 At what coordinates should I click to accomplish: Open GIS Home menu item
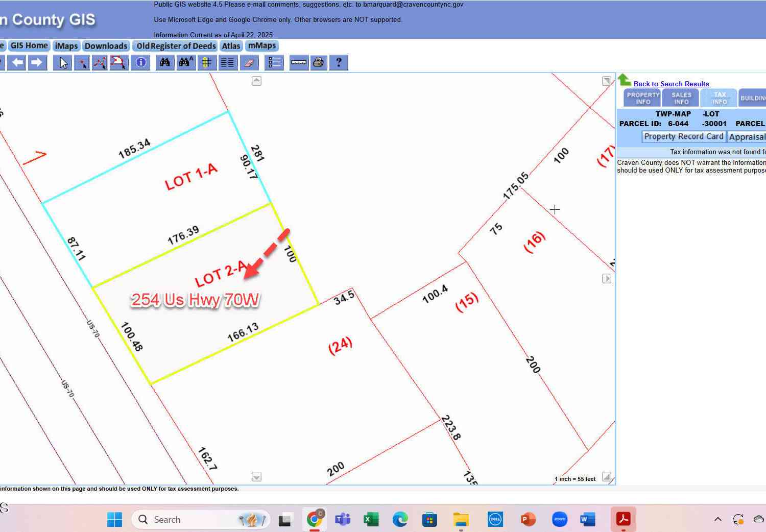pyautogui.click(x=29, y=45)
